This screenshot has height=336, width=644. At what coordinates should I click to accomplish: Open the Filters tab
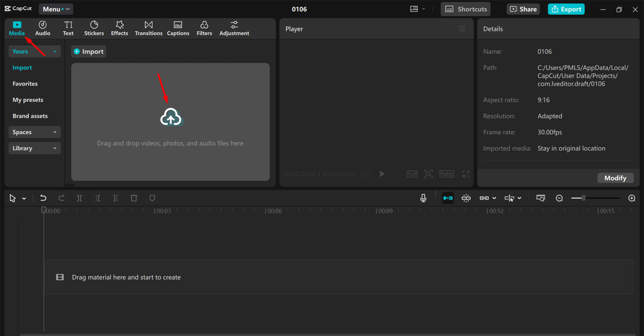click(204, 29)
